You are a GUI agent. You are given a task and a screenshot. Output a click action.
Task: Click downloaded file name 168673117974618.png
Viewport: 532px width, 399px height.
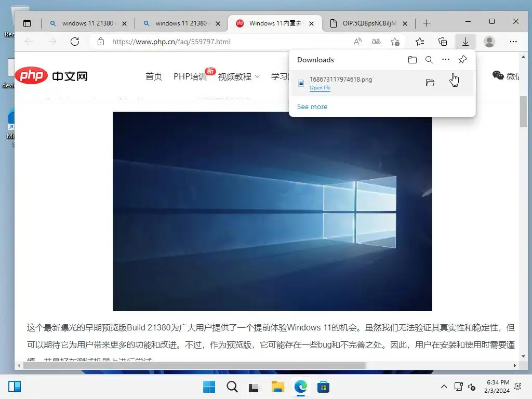pos(341,79)
